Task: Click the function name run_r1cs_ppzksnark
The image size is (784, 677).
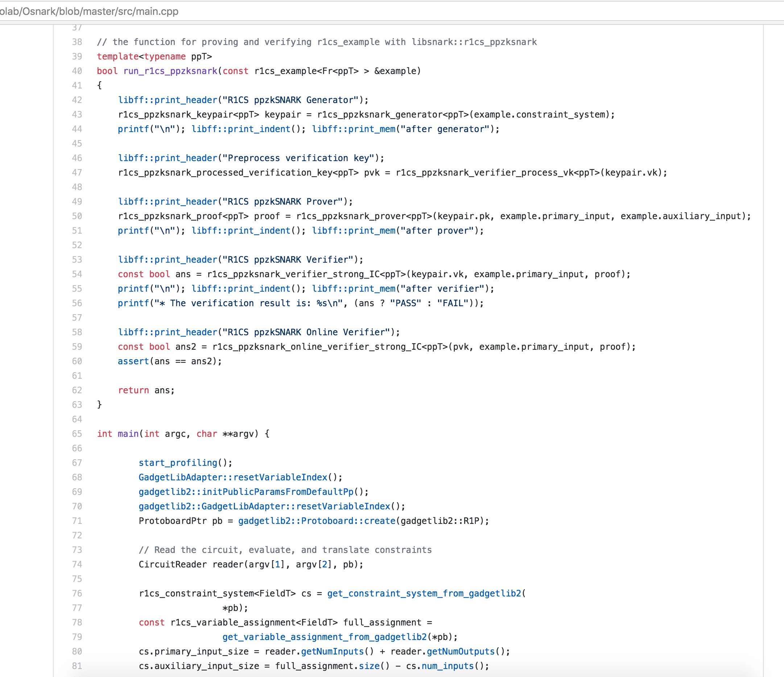Action: point(170,71)
